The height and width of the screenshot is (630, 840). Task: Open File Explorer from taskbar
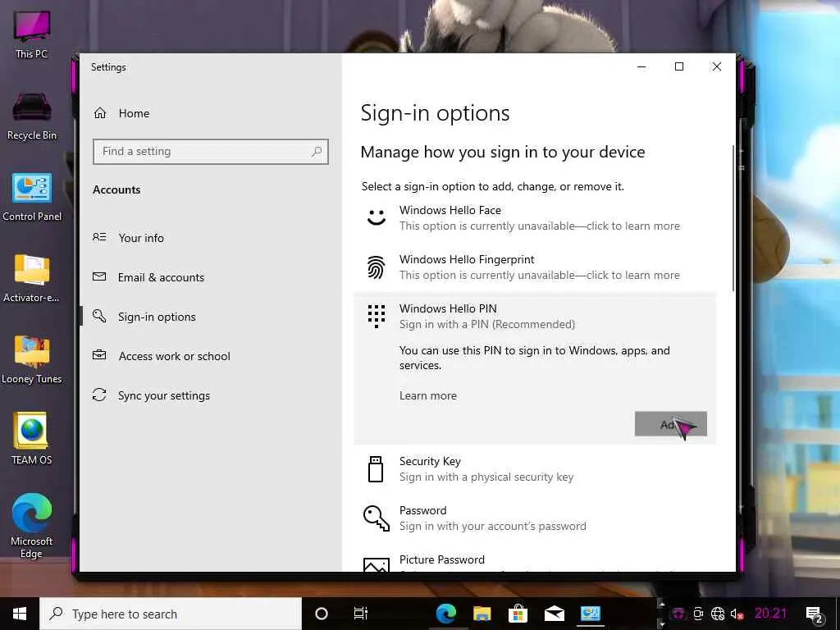482,614
